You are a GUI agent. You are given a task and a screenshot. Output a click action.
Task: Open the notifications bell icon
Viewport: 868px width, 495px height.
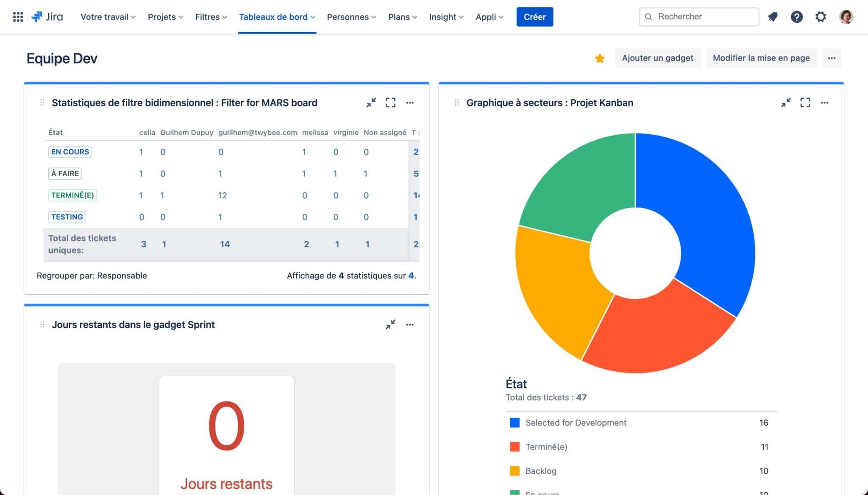773,17
